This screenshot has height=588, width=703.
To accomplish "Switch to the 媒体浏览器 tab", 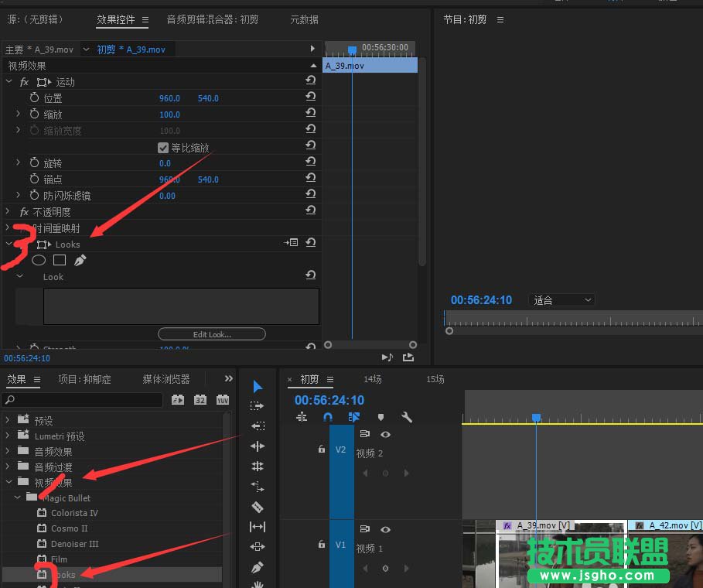I will click(166, 379).
